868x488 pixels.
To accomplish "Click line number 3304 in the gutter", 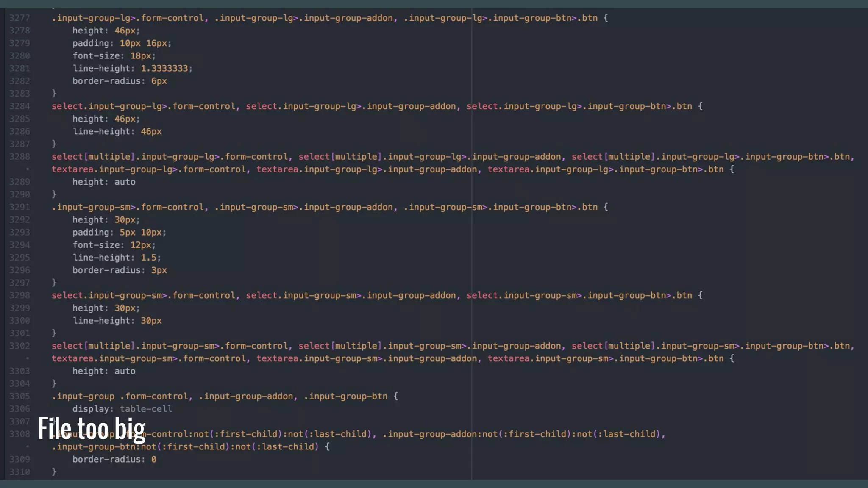I will 20,383.
